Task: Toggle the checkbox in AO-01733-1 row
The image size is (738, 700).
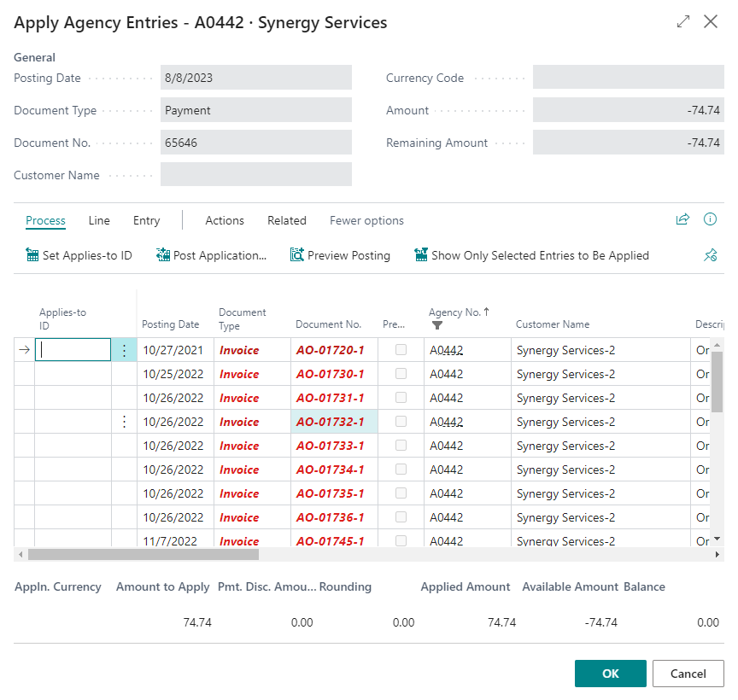Action: [401, 446]
